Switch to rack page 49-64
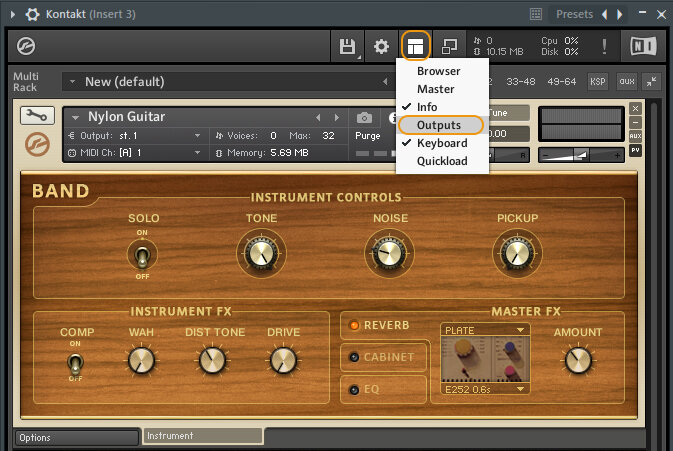 [x=561, y=82]
